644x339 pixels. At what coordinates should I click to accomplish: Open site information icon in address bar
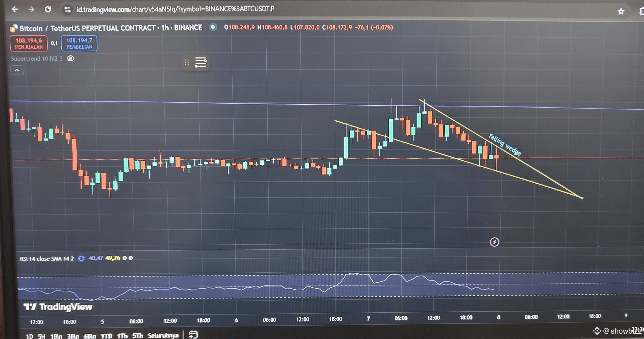click(x=67, y=10)
